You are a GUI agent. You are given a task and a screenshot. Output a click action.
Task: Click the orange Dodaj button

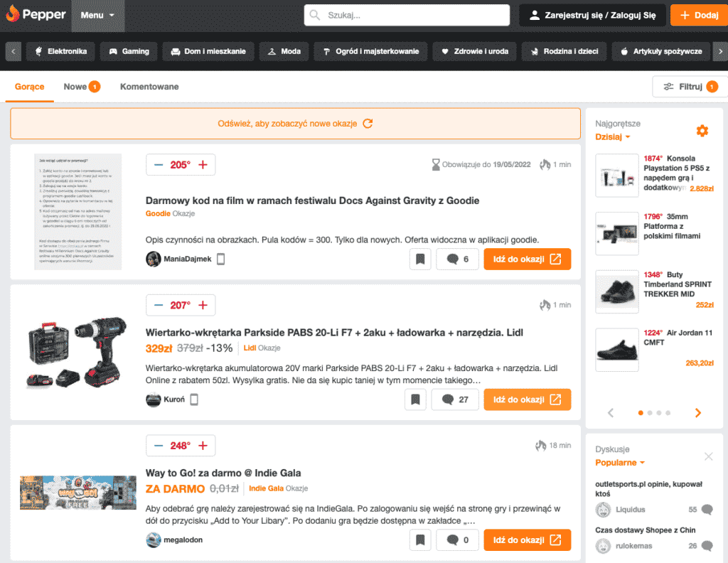pyautogui.click(x=700, y=16)
